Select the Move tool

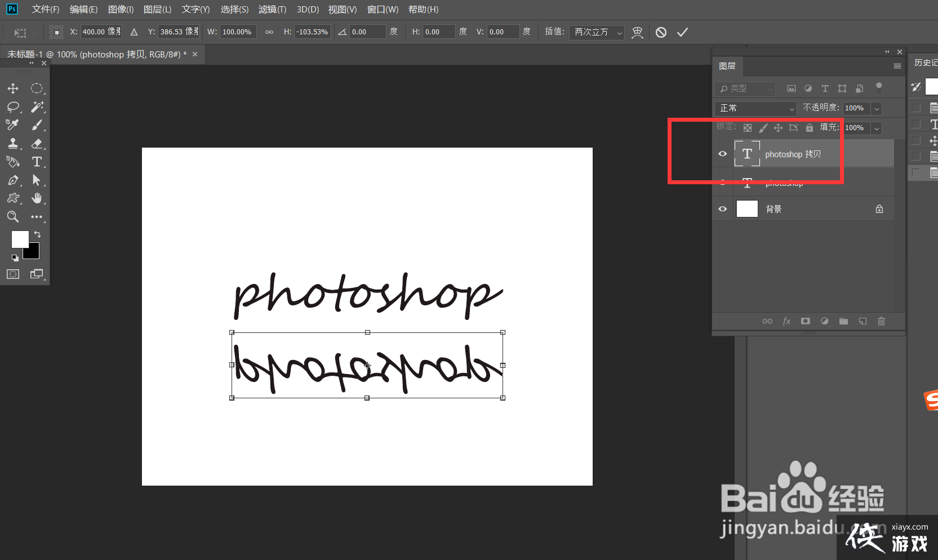point(12,88)
